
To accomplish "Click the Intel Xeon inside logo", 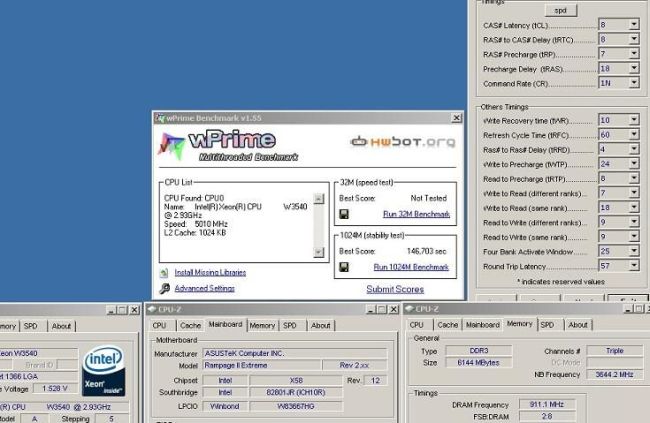I will [x=104, y=371].
